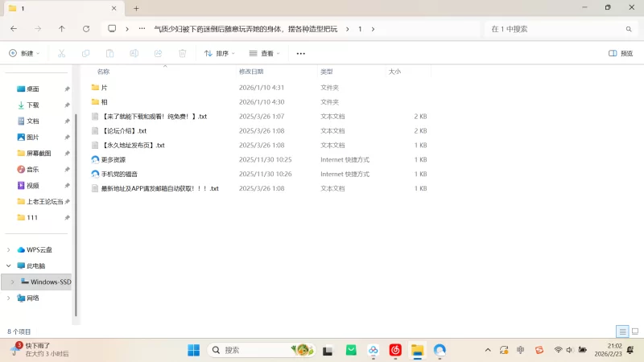Go up one level with Up arrow
This screenshot has height=362, width=644.
click(62, 28)
